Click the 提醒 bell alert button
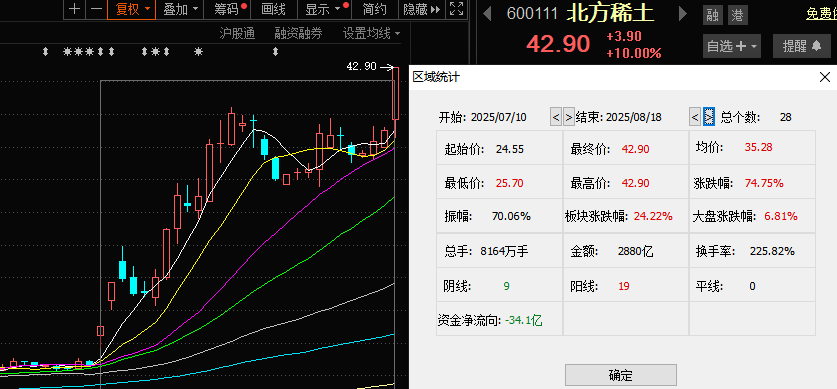The width and height of the screenshot is (837, 389). [x=802, y=46]
